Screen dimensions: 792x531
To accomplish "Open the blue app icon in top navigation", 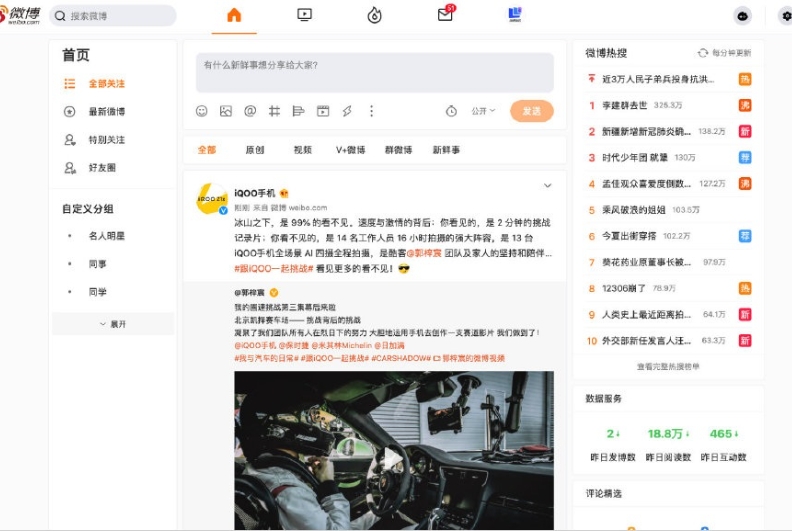I will point(515,14).
